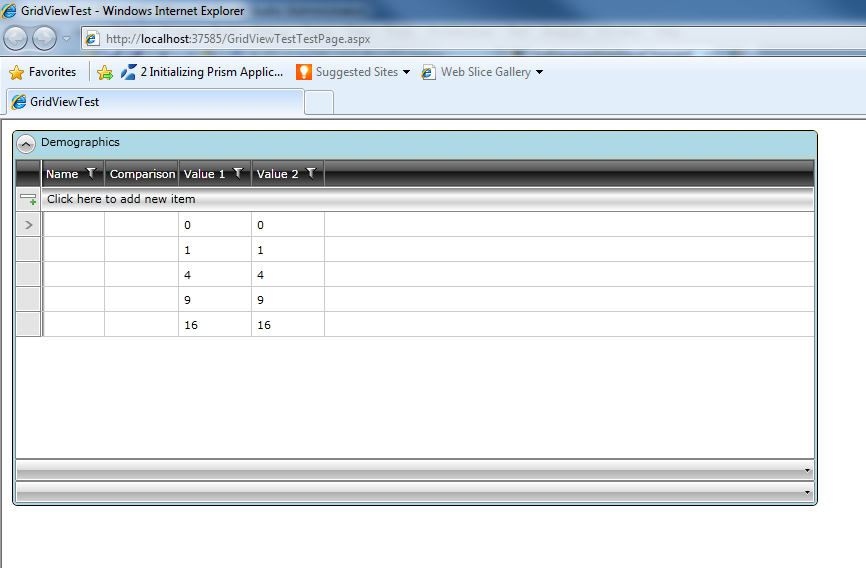
Task: Click the browser Forward arrow button
Action: (x=44, y=39)
